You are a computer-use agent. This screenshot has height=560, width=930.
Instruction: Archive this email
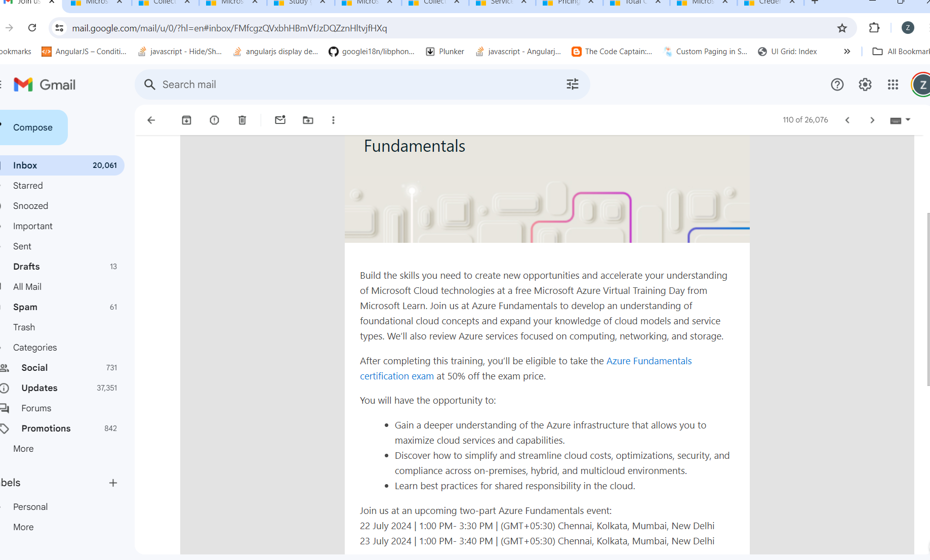coord(186,120)
